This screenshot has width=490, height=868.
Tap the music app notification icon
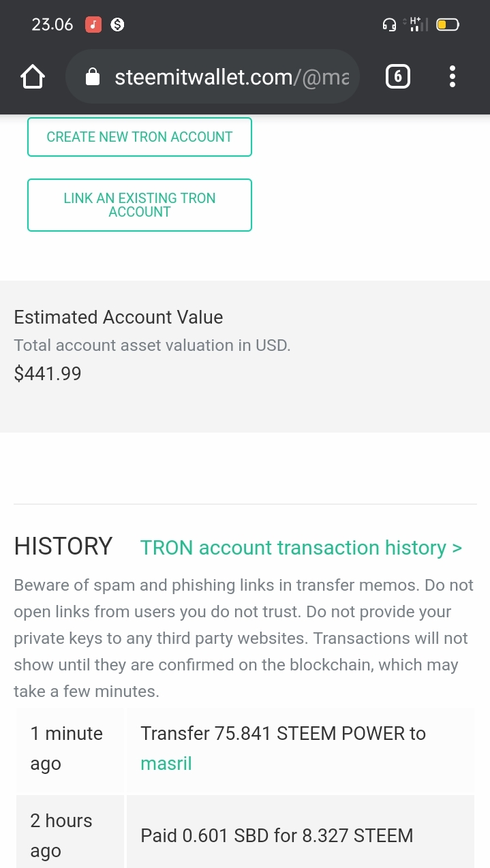pos(93,25)
